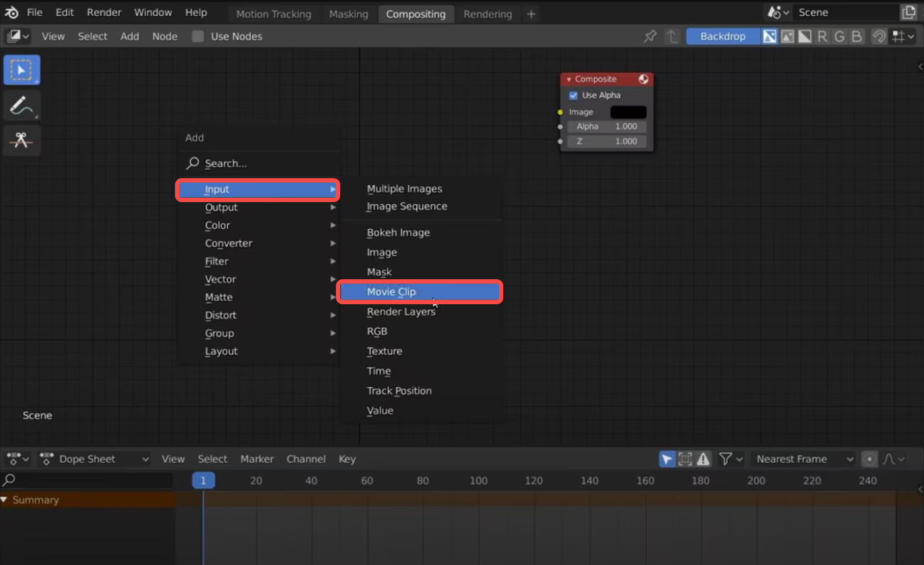Select the Annotate tool

click(x=22, y=105)
